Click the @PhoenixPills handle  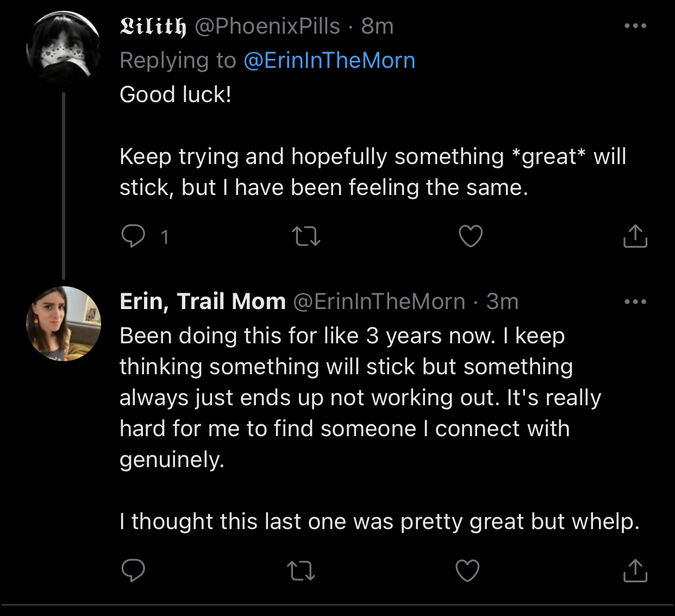pos(267,26)
